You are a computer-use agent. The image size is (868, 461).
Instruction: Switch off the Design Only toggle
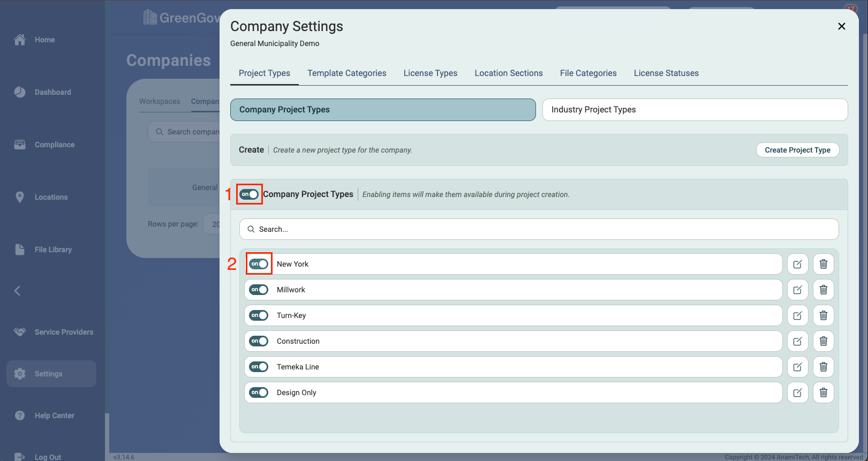click(259, 392)
